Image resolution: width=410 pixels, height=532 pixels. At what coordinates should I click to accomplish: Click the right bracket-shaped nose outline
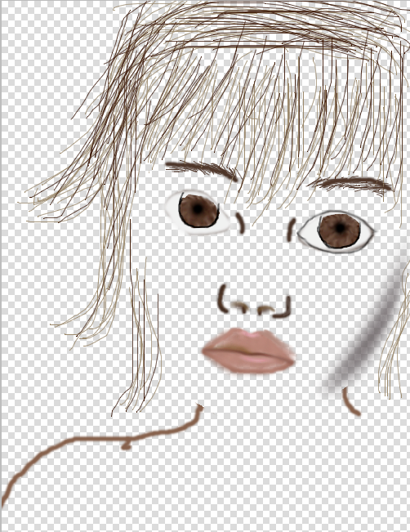[x=283, y=308]
